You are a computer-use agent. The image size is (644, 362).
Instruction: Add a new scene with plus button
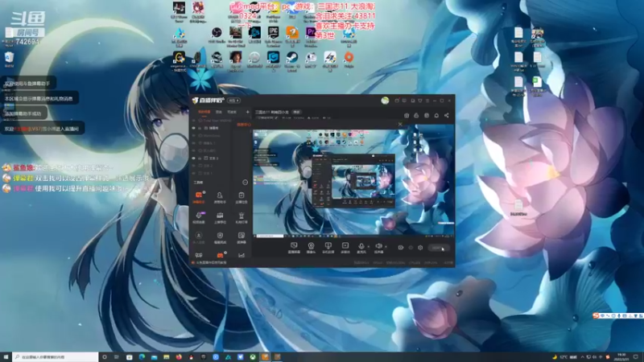pyautogui.click(x=247, y=112)
